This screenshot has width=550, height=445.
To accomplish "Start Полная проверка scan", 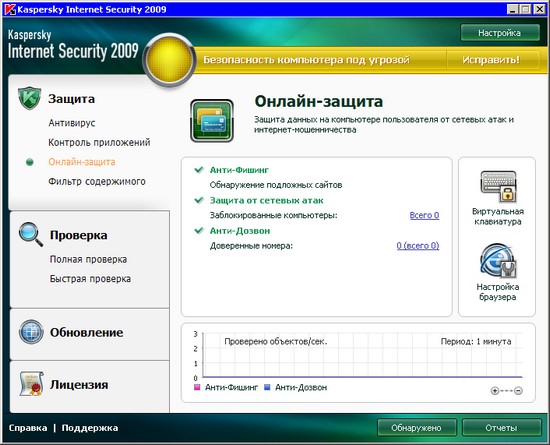I will tap(88, 259).
